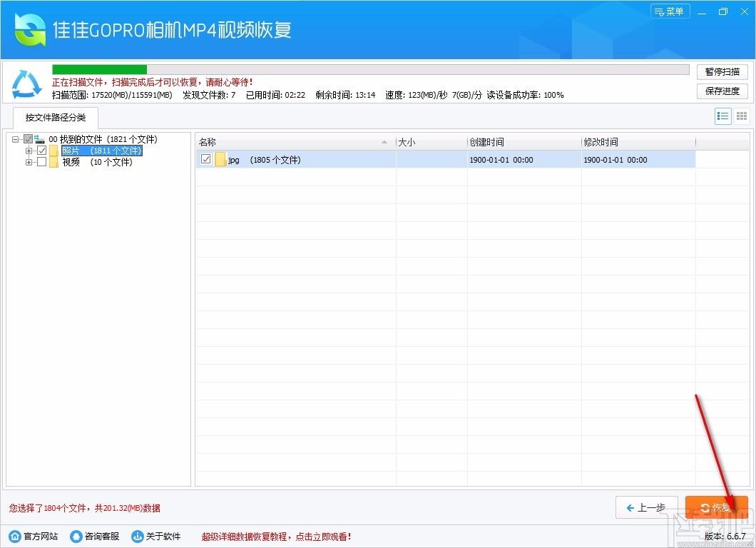The height and width of the screenshot is (548, 756).
Task: Uncheck the jpg folder row checkbox
Action: (x=206, y=158)
